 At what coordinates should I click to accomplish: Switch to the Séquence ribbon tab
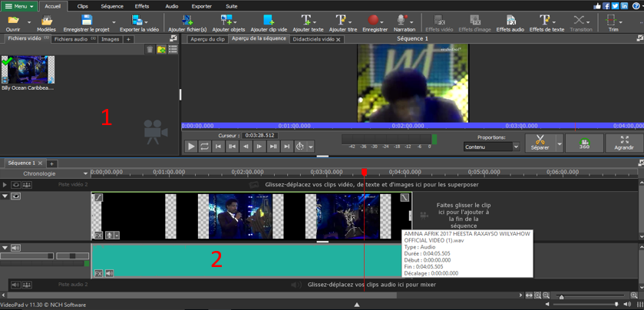click(x=112, y=6)
